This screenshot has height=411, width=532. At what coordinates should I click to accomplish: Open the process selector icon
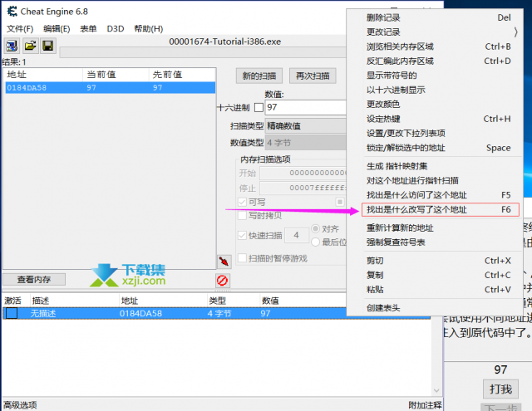pyautogui.click(x=12, y=46)
